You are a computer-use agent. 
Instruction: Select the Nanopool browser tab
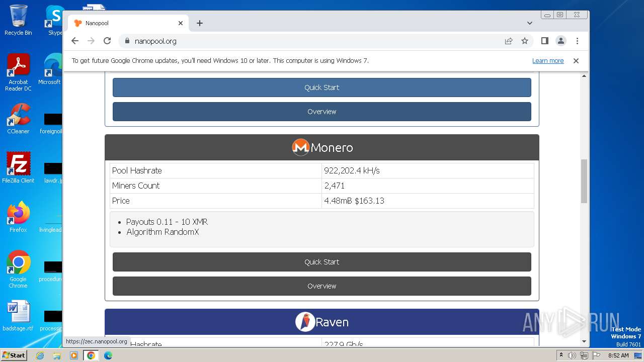(128, 23)
